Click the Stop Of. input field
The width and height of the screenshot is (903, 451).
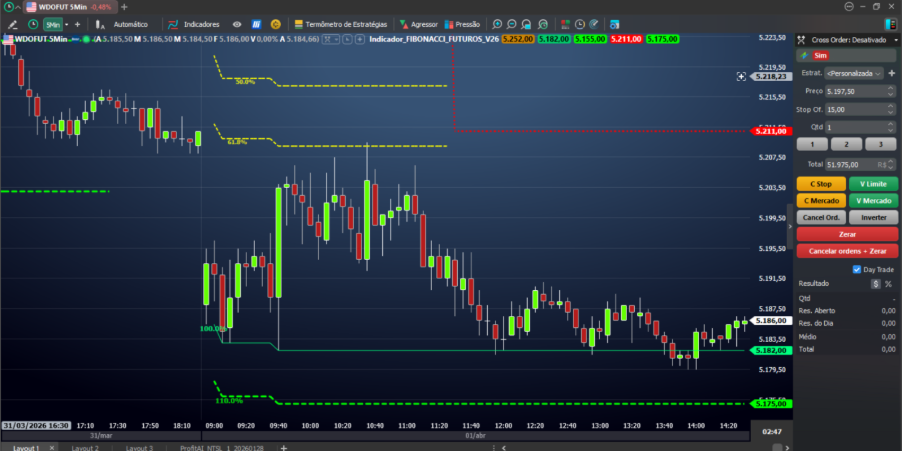855,109
